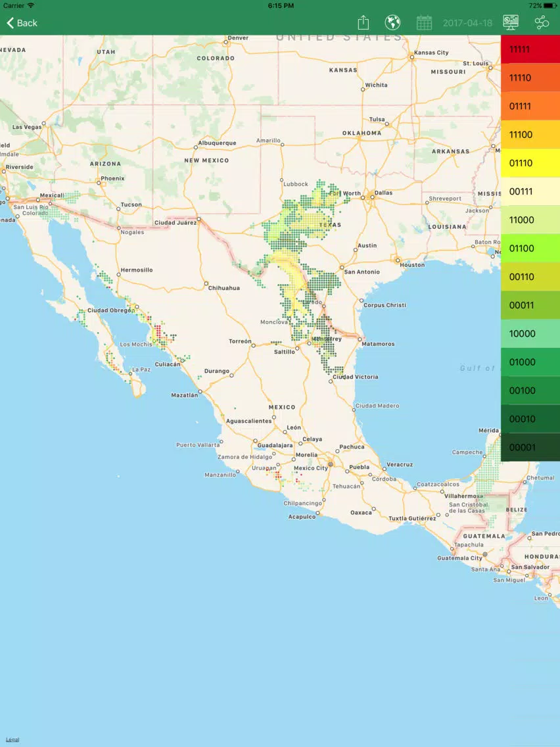Tap the Mexico City map label
560x747 pixels.
coord(310,468)
